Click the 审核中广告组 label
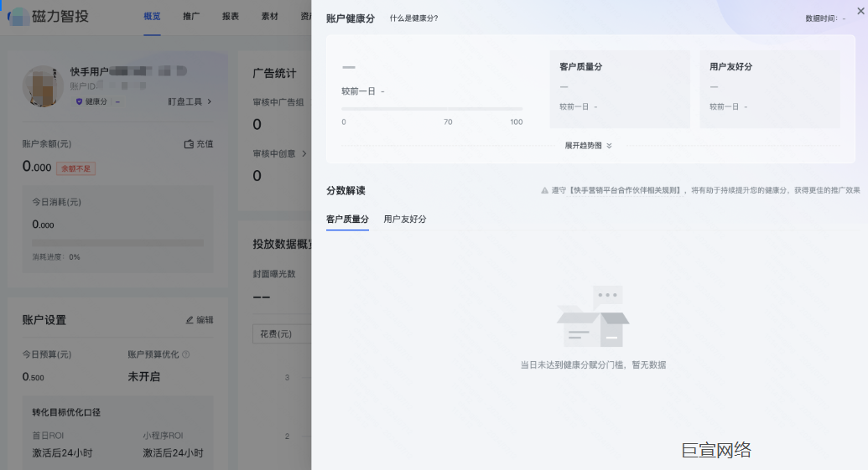This screenshot has width=868, height=470. coord(278,102)
